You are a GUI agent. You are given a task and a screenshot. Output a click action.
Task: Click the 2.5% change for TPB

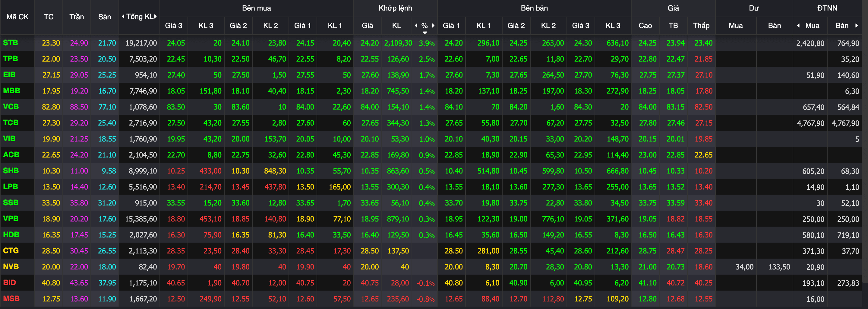(x=427, y=59)
